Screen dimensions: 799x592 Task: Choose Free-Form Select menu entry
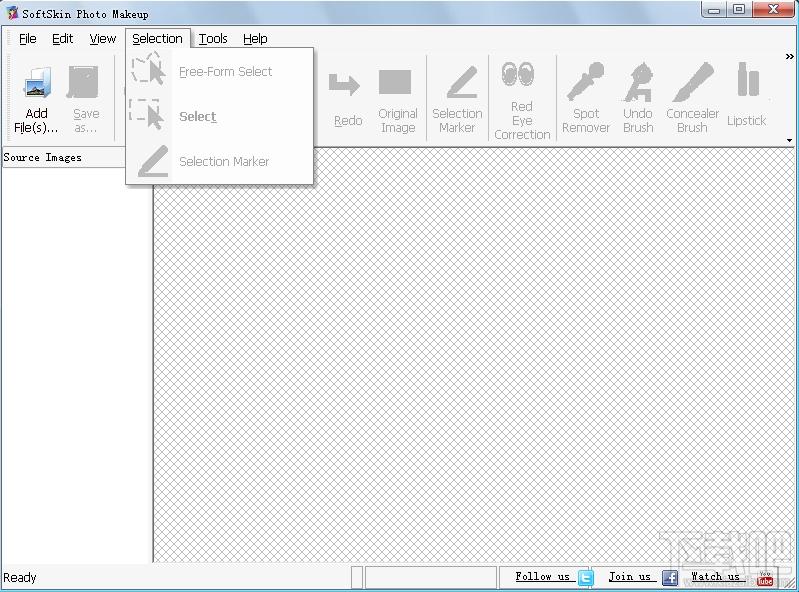click(x=220, y=71)
